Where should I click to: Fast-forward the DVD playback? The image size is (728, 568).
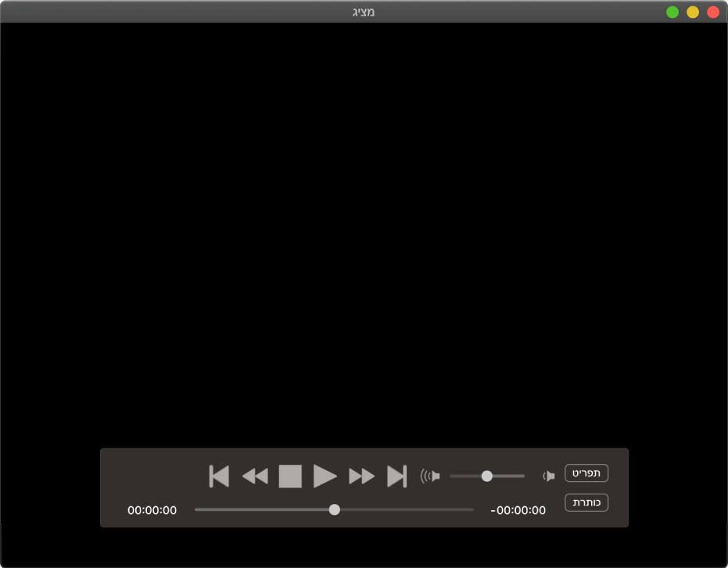(362, 476)
